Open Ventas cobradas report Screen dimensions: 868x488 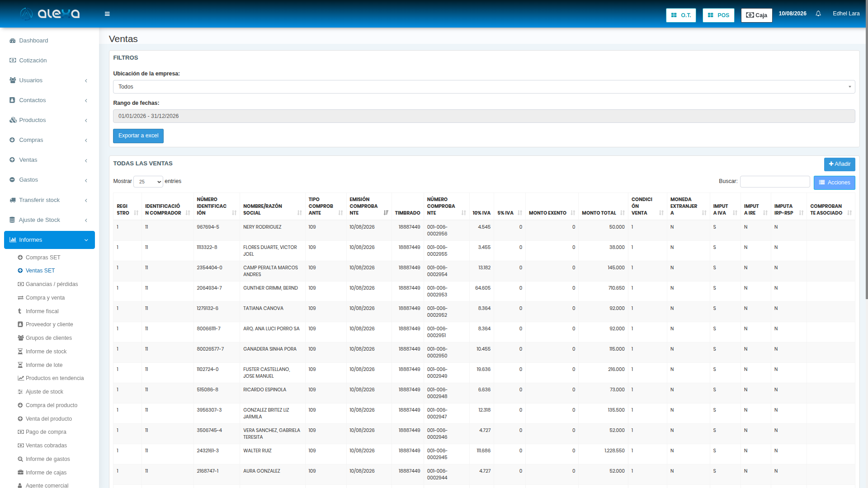click(46, 446)
